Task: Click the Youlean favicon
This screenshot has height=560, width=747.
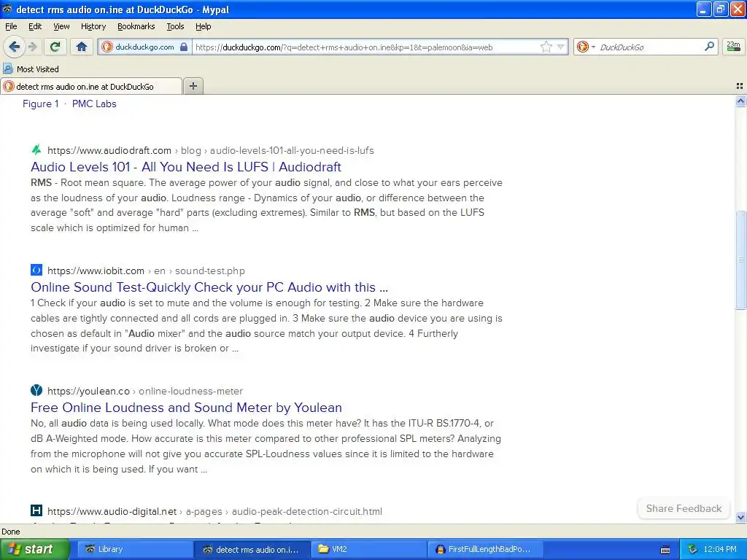Action: (x=36, y=391)
